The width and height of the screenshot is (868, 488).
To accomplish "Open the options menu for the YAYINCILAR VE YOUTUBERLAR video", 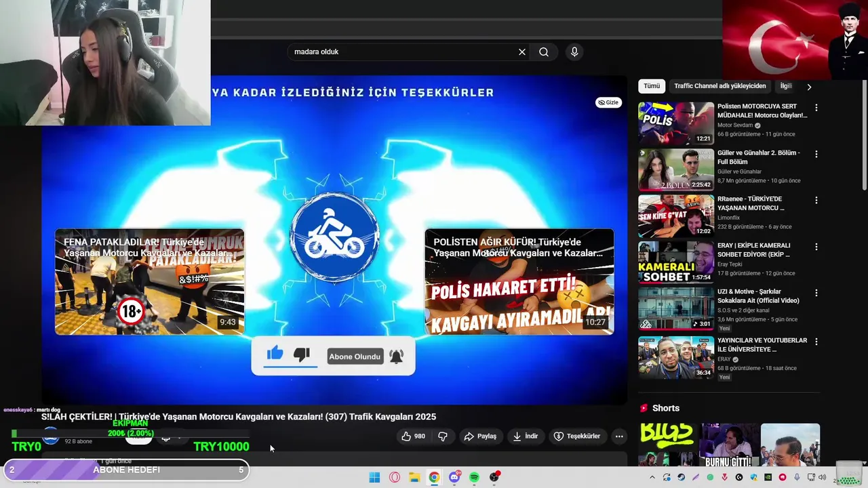I will point(816,341).
